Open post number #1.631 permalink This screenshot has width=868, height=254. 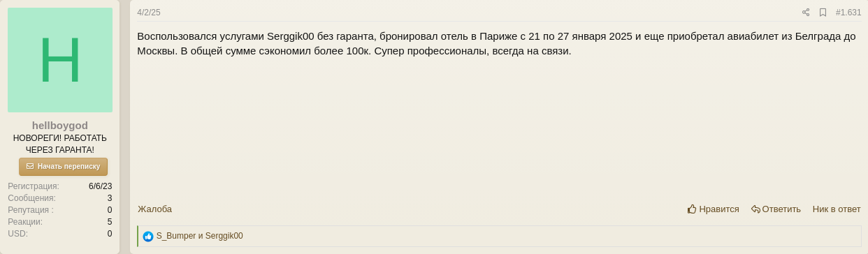[848, 13]
